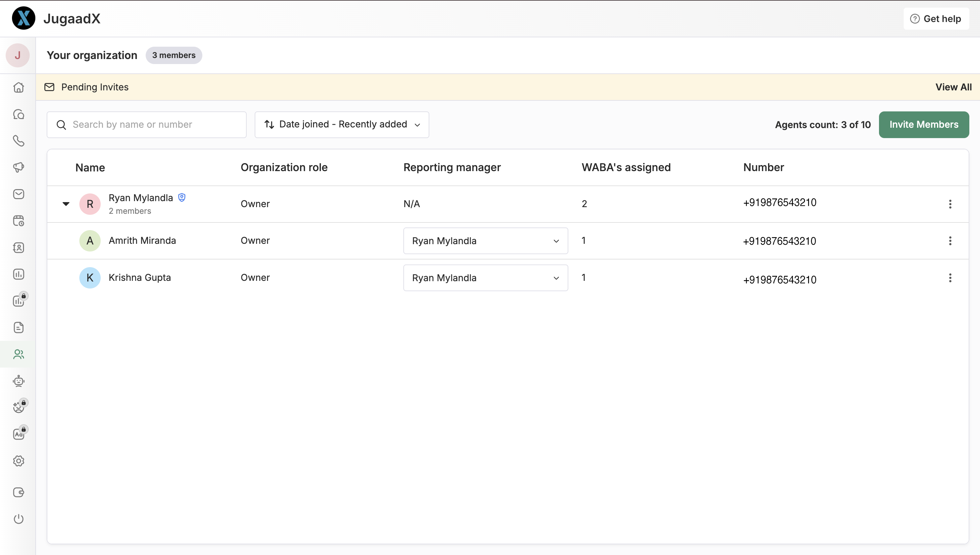
Task: Open the analytics bar chart sidebar icon
Action: point(18,274)
